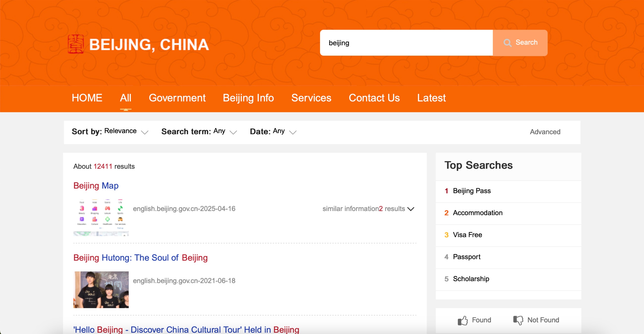
Task: Click the Beijing Map result thumbnail
Action: point(101,217)
